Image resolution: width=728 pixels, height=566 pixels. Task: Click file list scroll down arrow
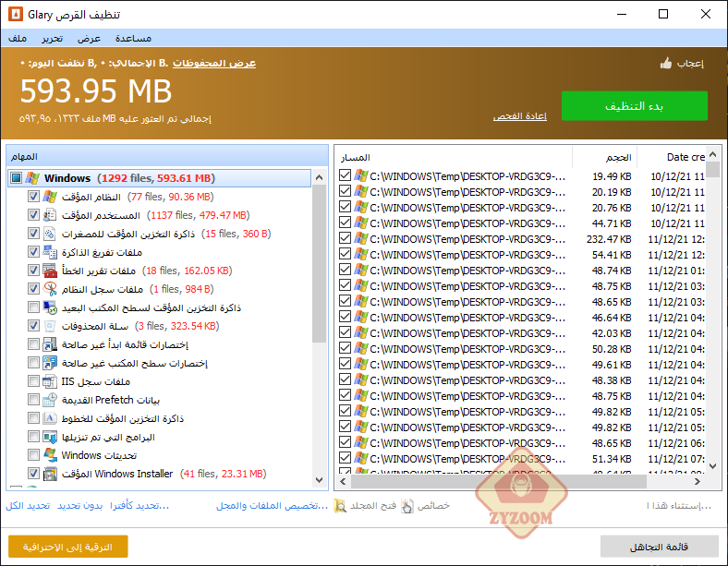click(713, 465)
